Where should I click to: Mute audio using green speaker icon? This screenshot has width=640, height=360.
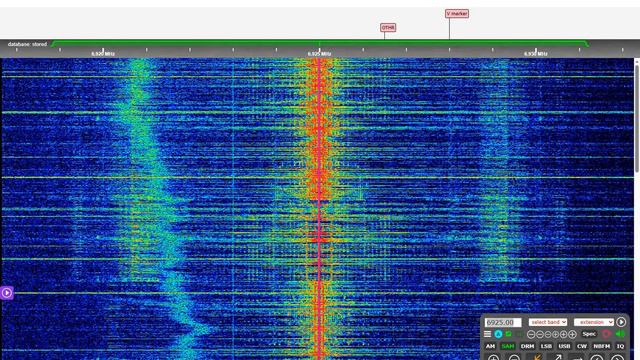(620, 333)
